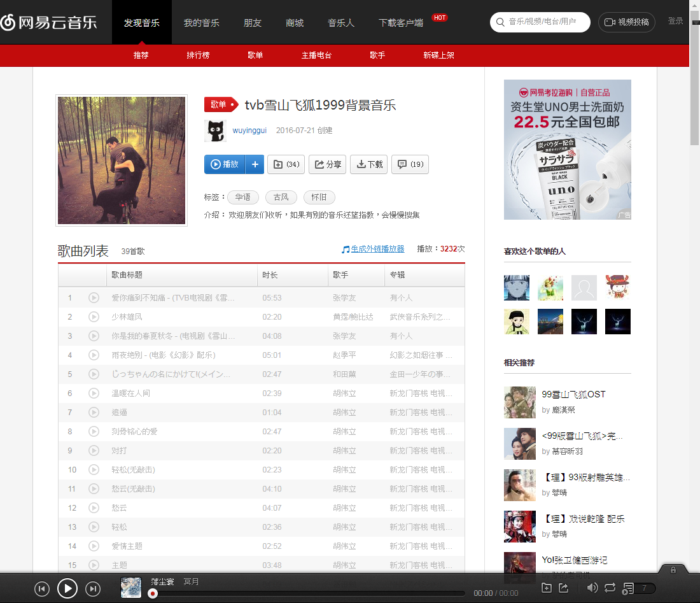Click the playlist cover image

pos(122,160)
